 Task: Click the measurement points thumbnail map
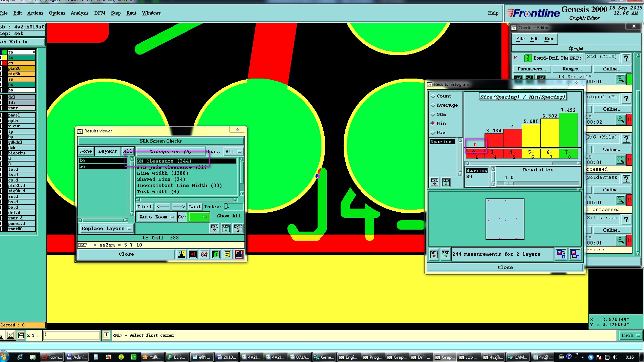505,219
